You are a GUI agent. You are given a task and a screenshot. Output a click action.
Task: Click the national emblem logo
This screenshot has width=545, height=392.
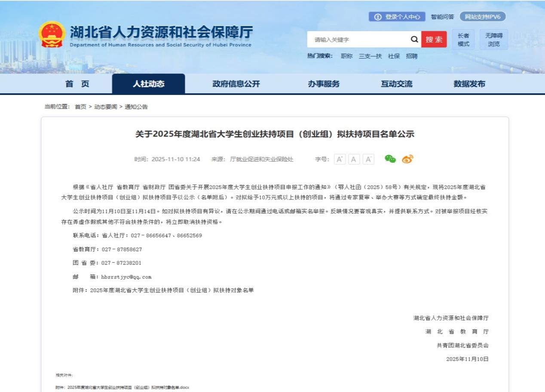click(x=52, y=34)
